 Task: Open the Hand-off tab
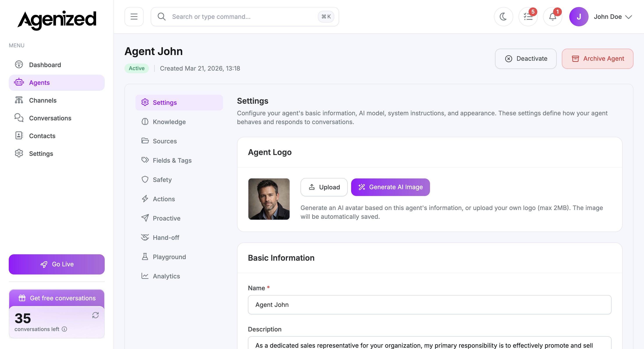pyautogui.click(x=179, y=237)
